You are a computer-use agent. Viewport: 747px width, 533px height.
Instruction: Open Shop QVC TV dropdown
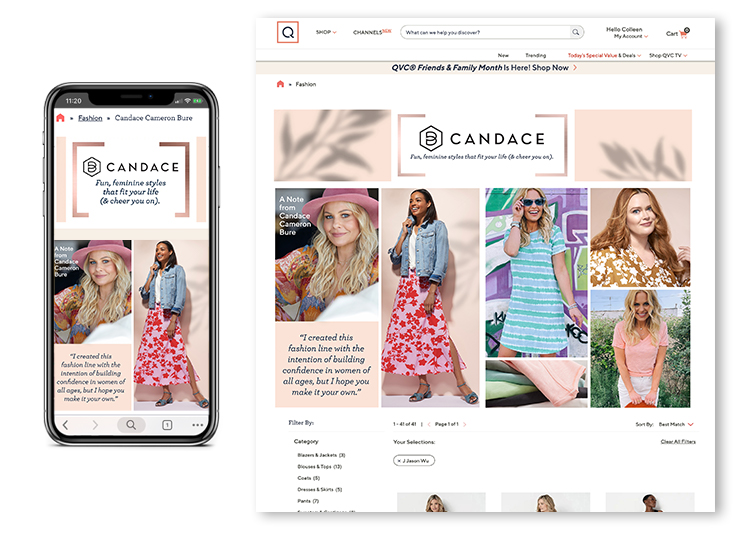(x=668, y=55)
